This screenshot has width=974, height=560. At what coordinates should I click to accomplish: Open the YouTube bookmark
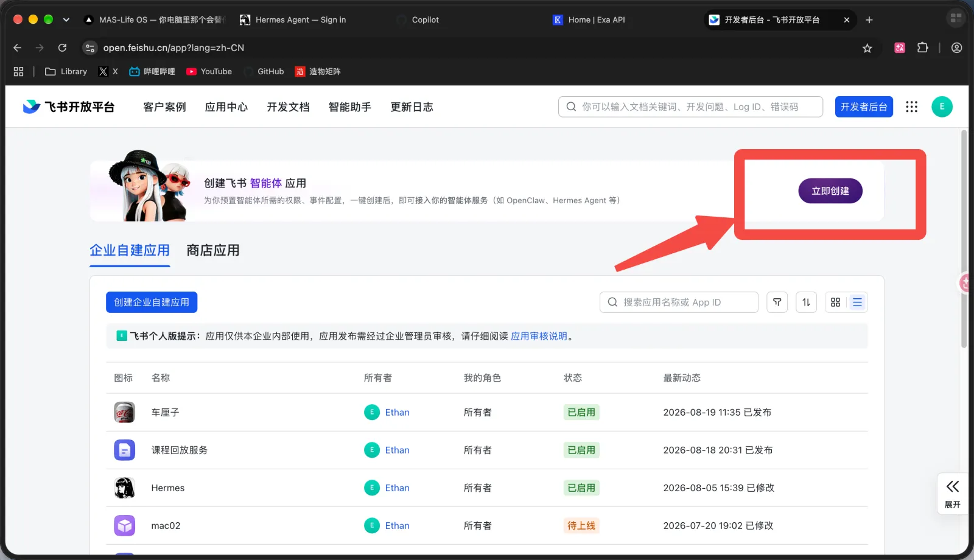pos(209,71)
